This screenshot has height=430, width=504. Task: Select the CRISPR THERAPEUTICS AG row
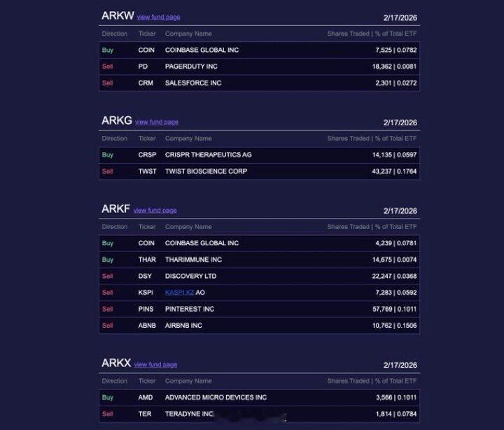(260, 155)
